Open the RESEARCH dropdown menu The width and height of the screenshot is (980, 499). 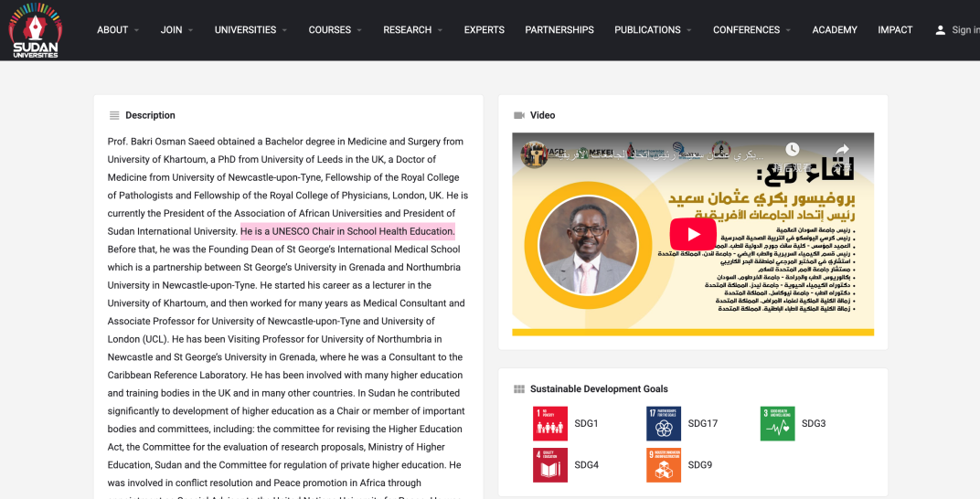click(x=412, y=30)
